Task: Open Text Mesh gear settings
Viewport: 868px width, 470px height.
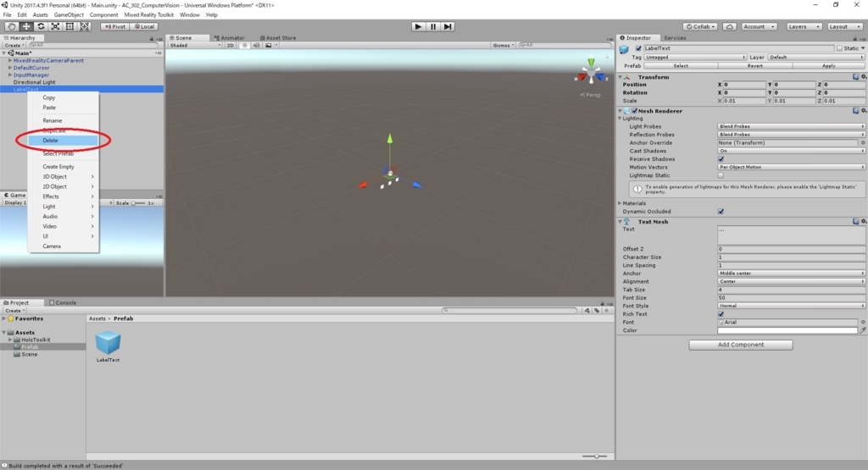Action: [864, 221]
